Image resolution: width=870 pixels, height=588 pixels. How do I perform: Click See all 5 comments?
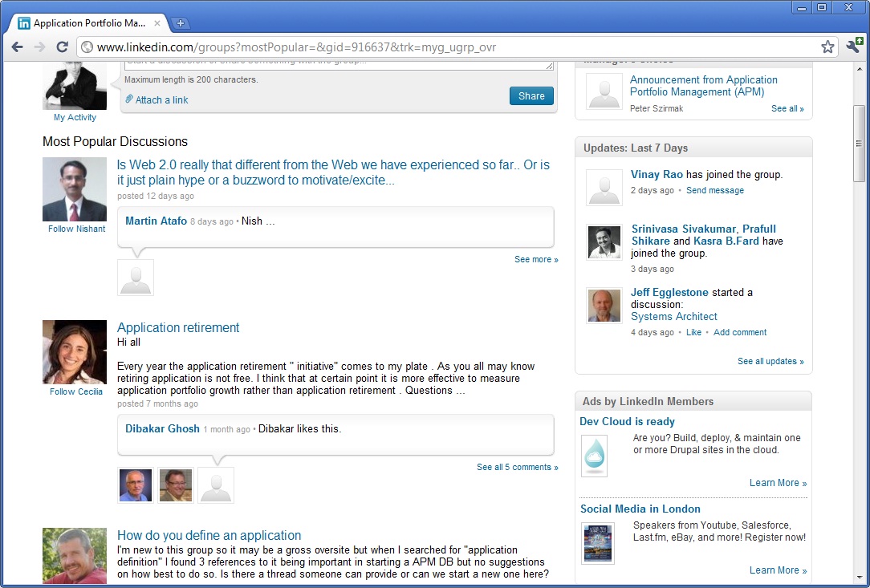point(517,467)
